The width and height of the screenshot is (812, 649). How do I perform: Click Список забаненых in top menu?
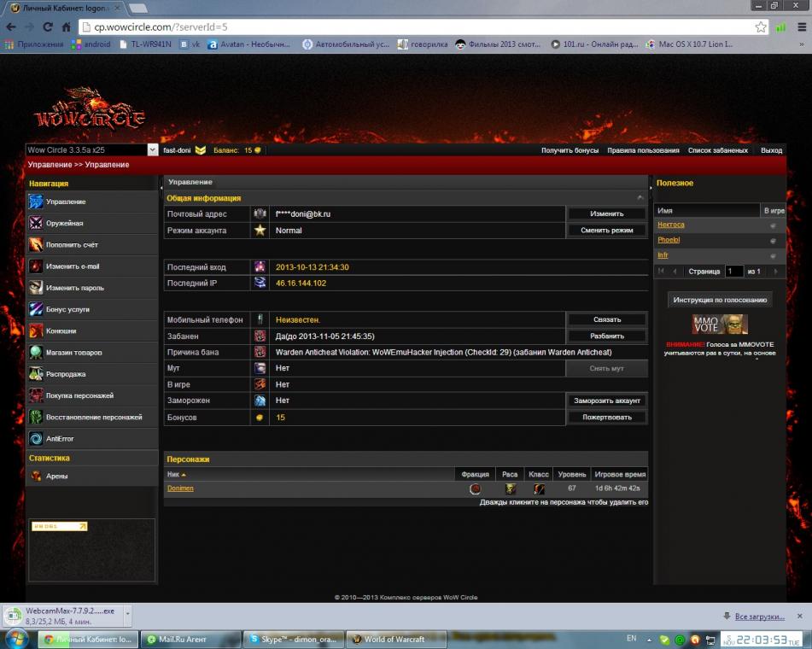pyautogui.click(x=717, y=150)
